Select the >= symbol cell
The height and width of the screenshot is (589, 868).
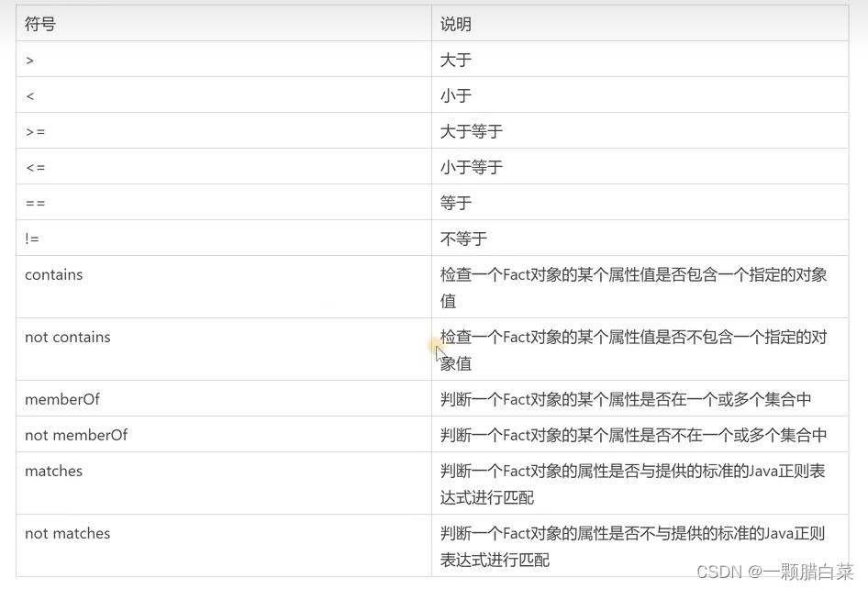[224, 130]
